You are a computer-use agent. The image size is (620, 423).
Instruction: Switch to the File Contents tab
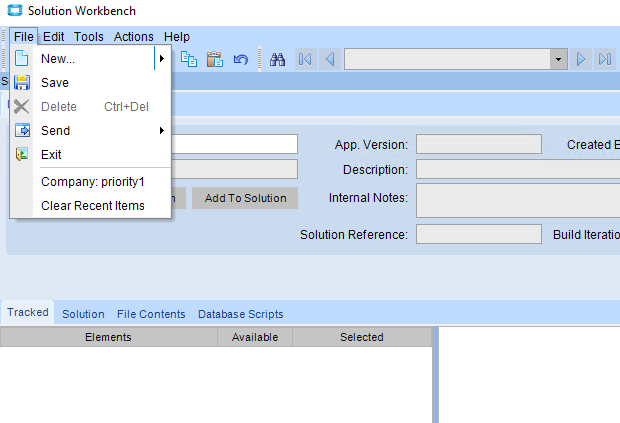(x=151, y=314)
